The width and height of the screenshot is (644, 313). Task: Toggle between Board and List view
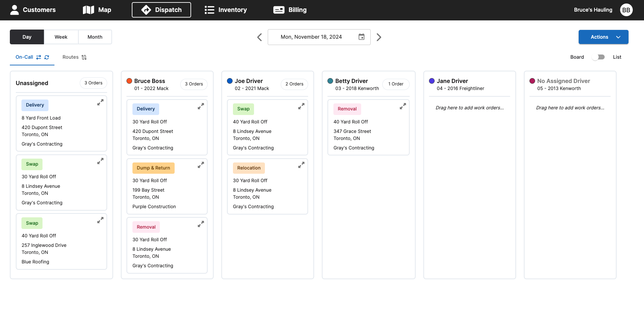tap(598, 57)
